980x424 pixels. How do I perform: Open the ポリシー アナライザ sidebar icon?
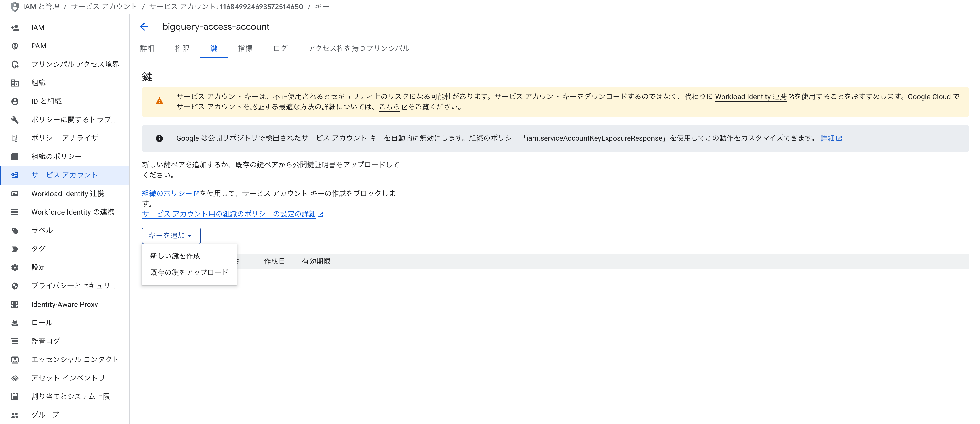[15, 138]
